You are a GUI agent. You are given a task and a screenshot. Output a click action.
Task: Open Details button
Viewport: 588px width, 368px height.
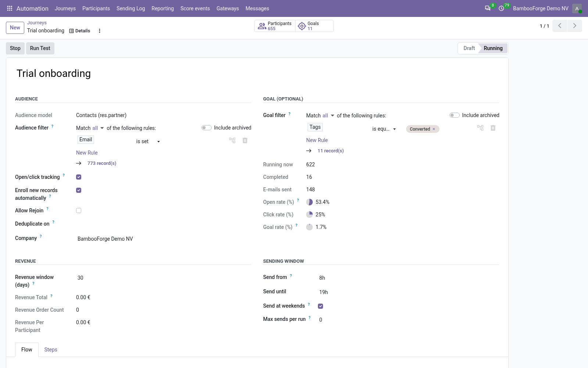pyautogui.click(x=80, y=31)
